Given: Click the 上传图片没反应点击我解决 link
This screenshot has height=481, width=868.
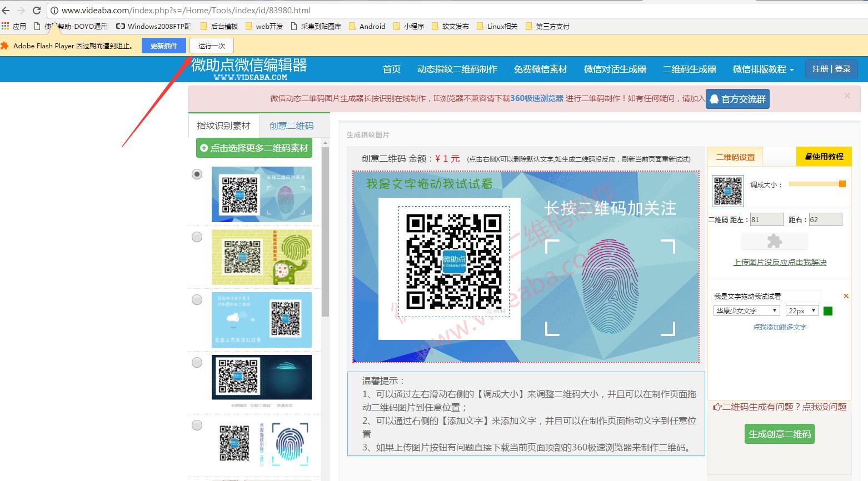Looking at the screenshot, I should [x=780, y=262].
